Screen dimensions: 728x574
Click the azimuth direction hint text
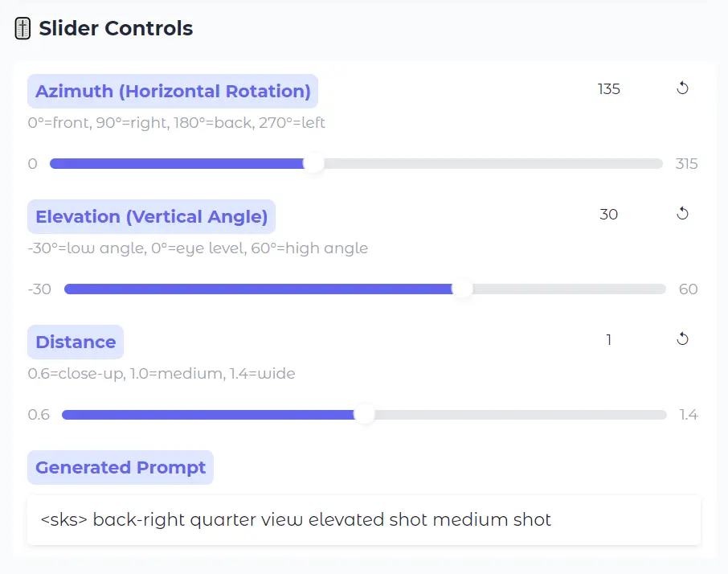click(x=177, y=122)
